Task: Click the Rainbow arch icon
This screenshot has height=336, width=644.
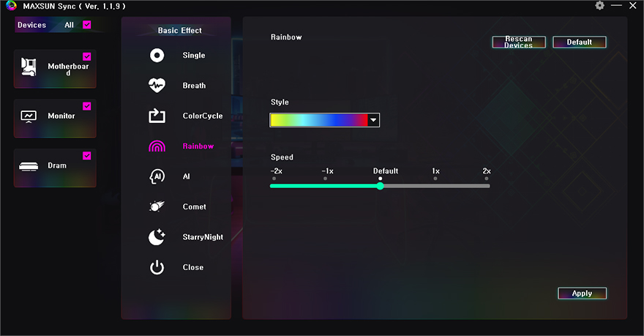Action: 157,146
